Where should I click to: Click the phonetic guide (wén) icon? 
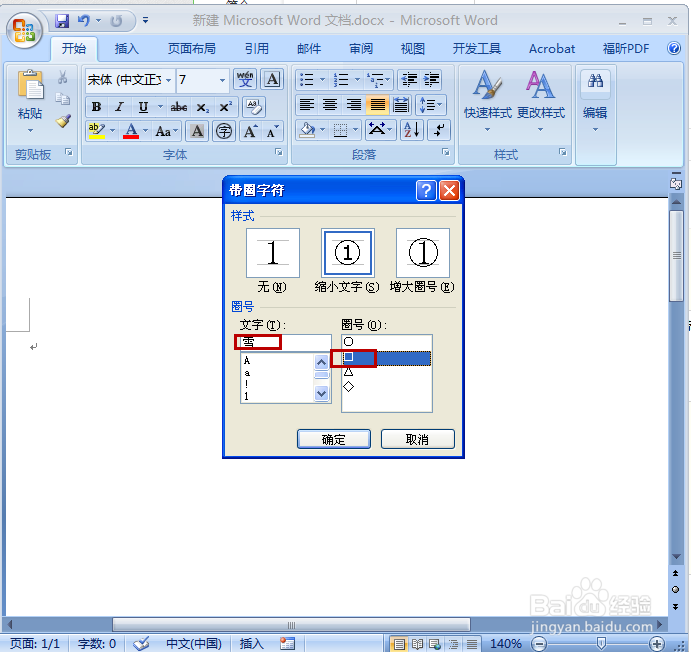pos(245,80)
